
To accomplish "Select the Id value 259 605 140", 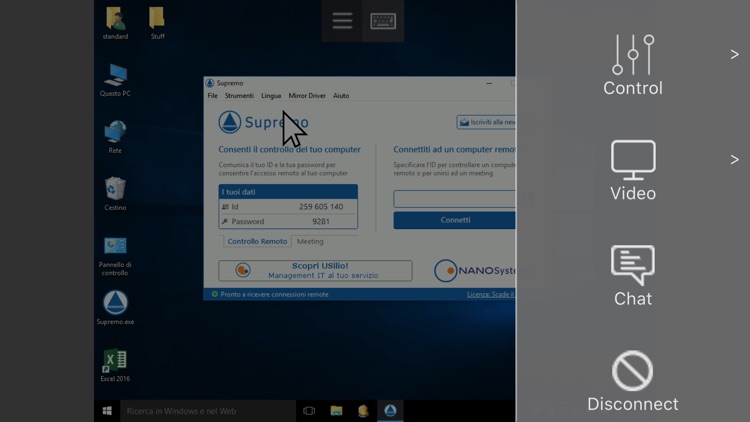I will tap(321, 207).
